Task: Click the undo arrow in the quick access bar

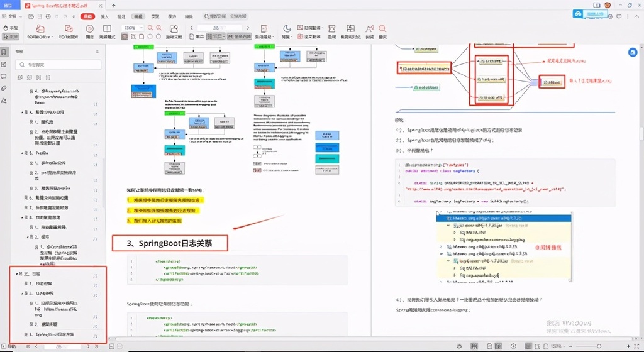Action: pos(57,16)
